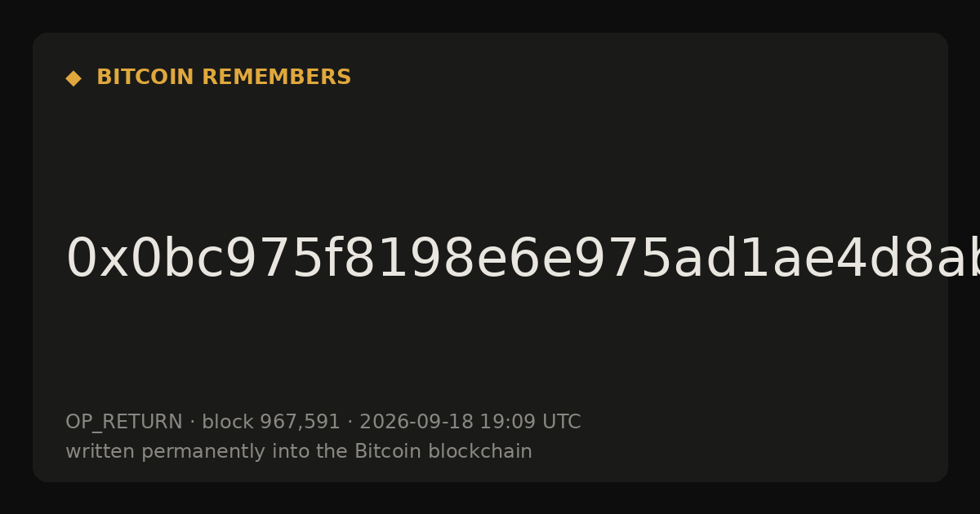Click the word written in the bottom line
Viewport: 980px width, 514px height.
[x=92, y=452]
